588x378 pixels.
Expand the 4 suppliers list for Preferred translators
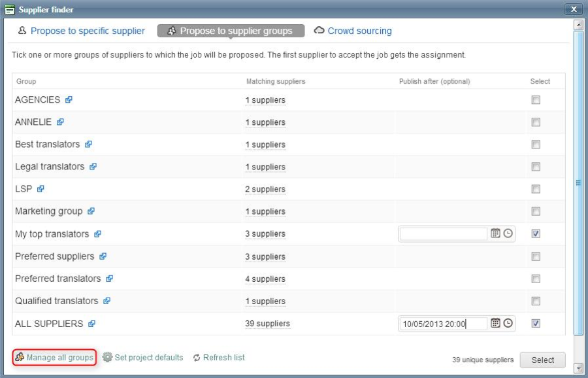click(x=265, y=279)
